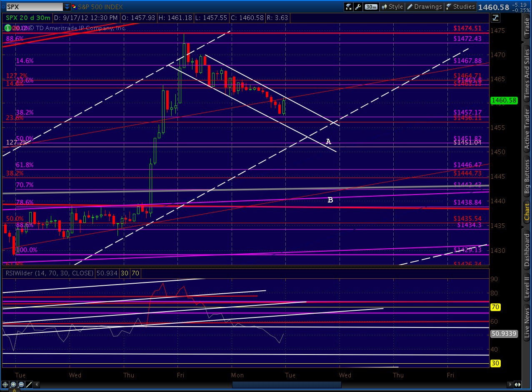The width and height of the screenshot is (532, 392).
Task: Open the Drawings menu
Action: [x=424, y=7]
